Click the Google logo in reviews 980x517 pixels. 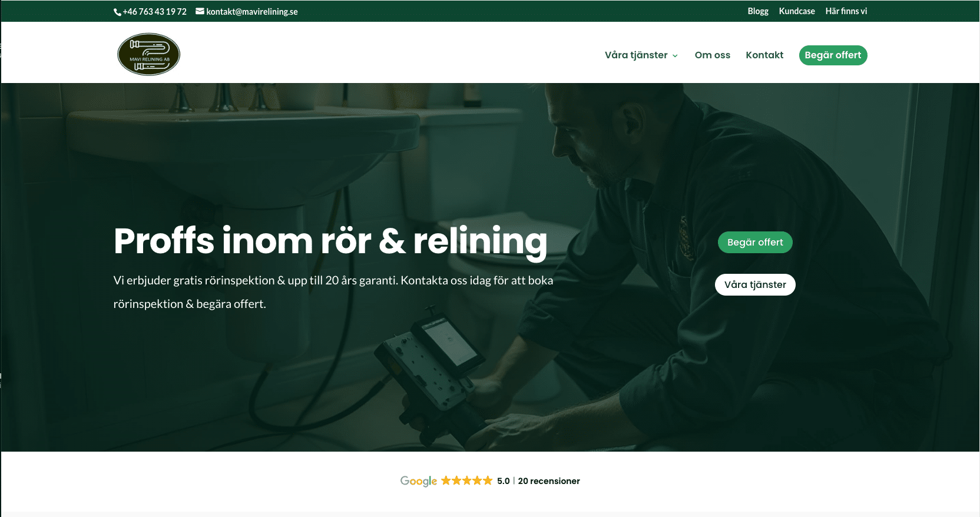point(419,481)
